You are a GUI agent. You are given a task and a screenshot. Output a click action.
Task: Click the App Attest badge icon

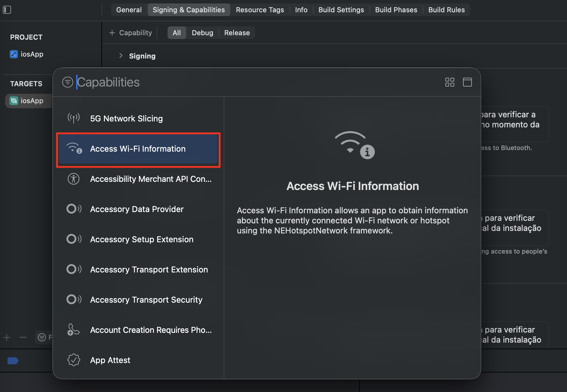[x=74, y=360]
